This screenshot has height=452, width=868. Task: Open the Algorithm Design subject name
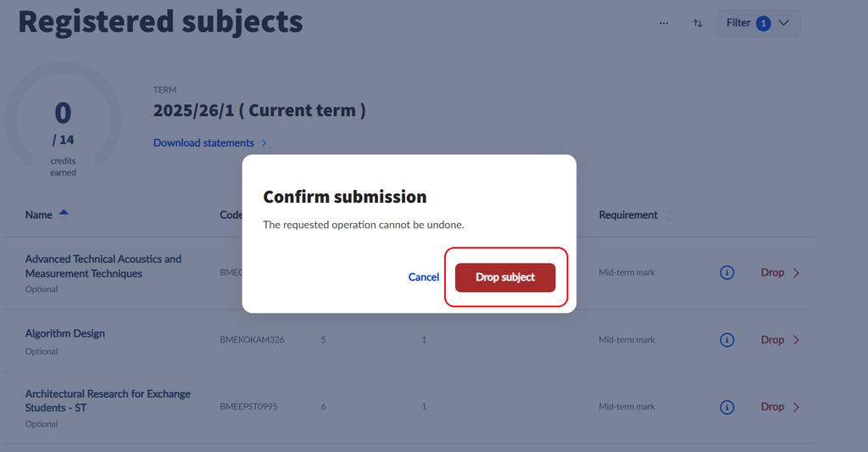click(x=65, y=333)
